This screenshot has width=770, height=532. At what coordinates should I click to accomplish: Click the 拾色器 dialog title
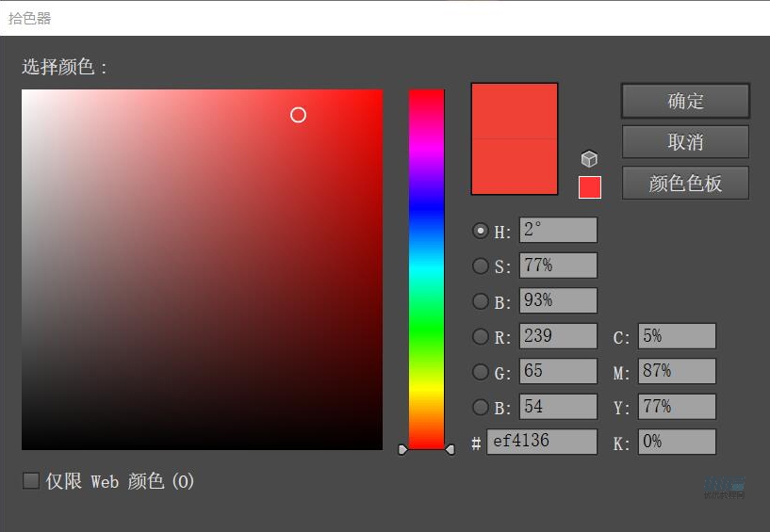(x=29, y=19)
